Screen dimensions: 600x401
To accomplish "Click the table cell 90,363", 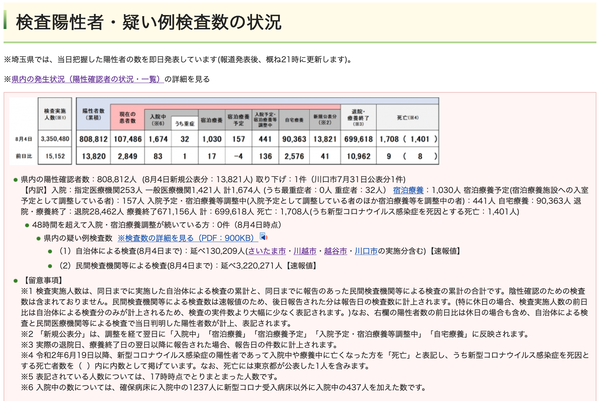I will 294,139.
